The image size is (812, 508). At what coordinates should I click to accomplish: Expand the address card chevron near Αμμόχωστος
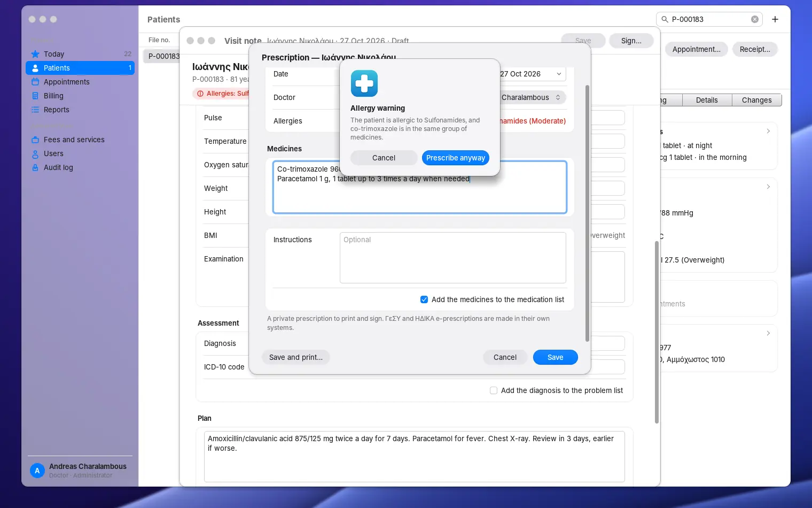coord(768,333)
